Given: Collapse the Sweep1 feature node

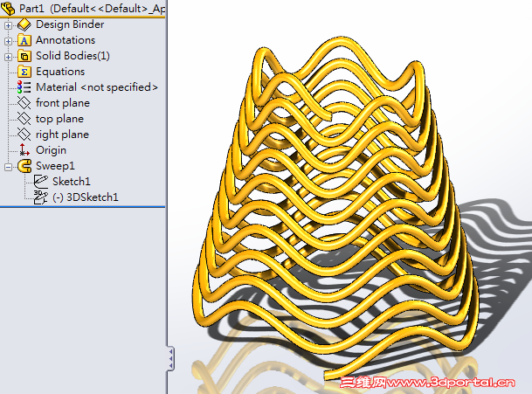Looking at the screenshot, I should pos(8,167).
